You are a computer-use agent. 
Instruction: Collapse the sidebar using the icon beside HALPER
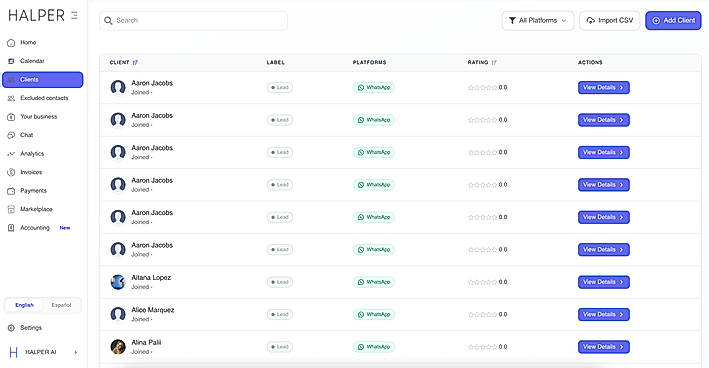pyautogui.click(x=74, y=15)
